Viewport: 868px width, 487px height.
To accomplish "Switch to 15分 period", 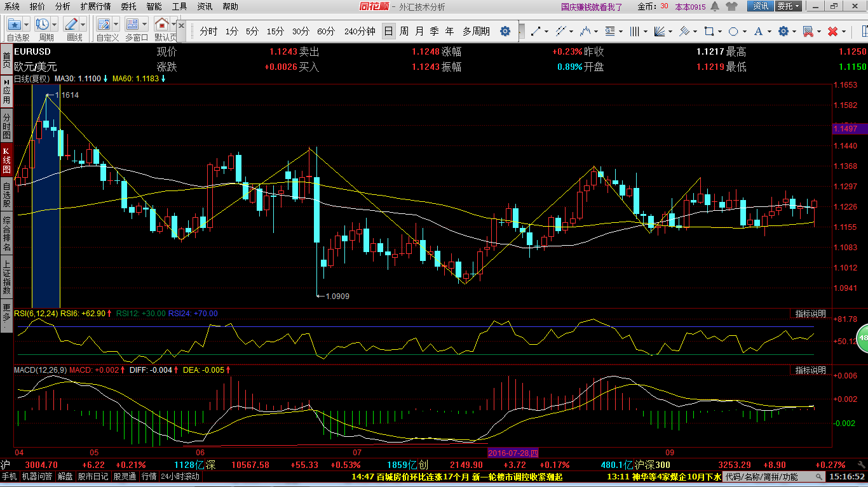I will pos(275,31).
